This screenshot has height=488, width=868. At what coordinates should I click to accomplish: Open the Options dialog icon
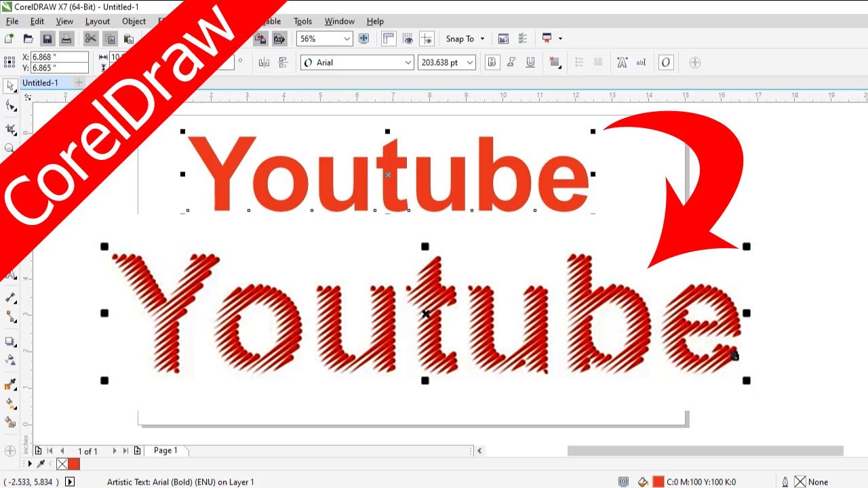tap(522, 39)
